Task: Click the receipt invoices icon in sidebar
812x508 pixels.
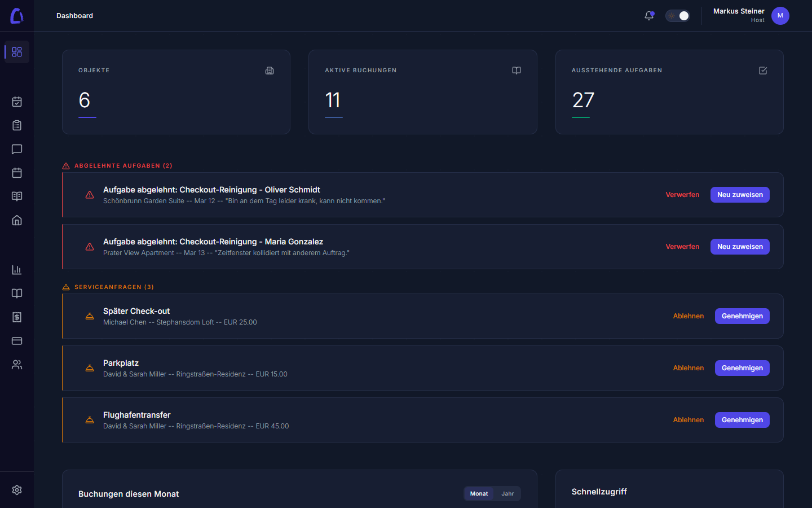Action: pyautogui.click(x=16, y=317)
